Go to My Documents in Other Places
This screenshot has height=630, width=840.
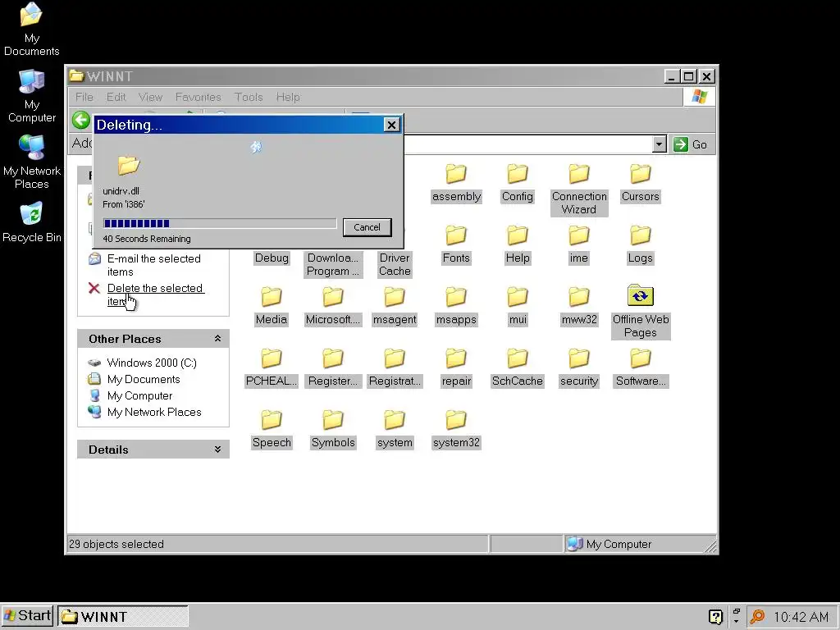[x=144, y=379]
